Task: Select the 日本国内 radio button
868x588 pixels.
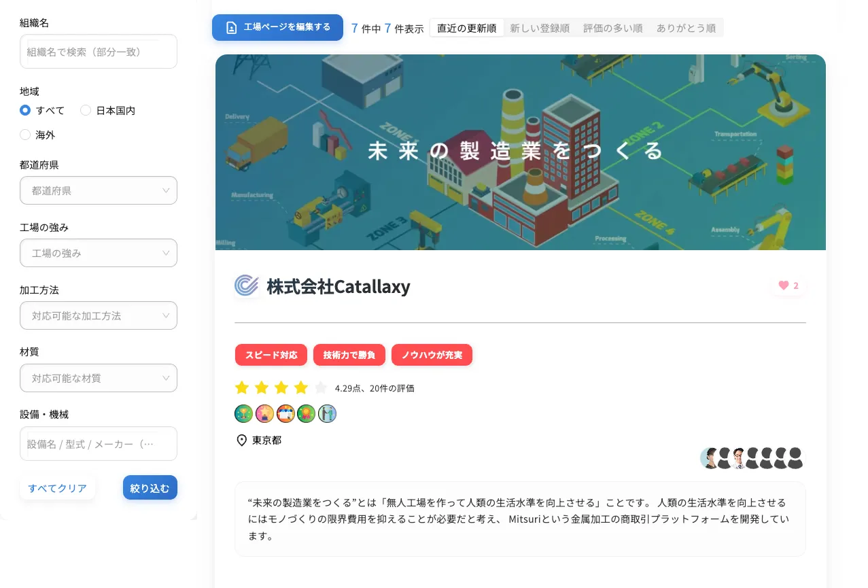Action: (x=86, y=110)
